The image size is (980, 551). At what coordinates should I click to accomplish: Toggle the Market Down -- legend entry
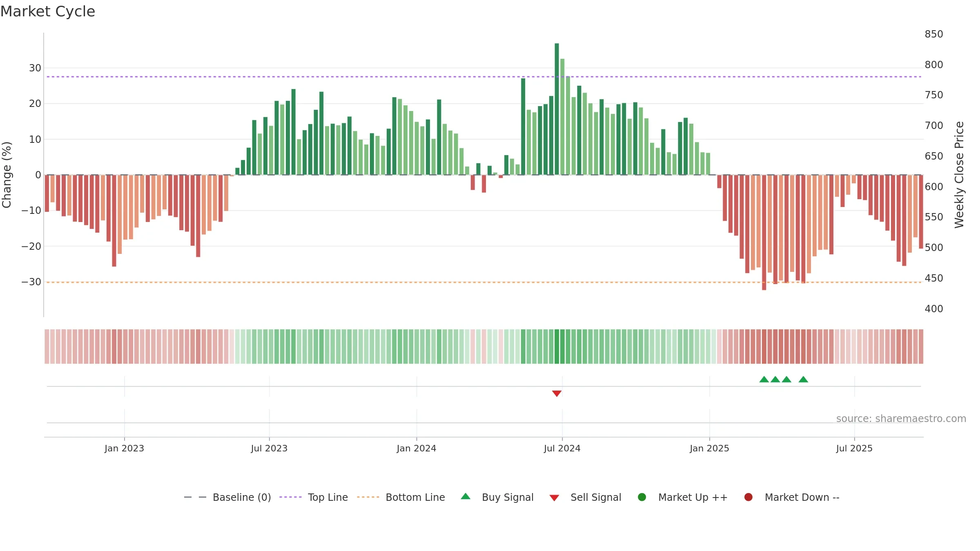pos(791,498)
